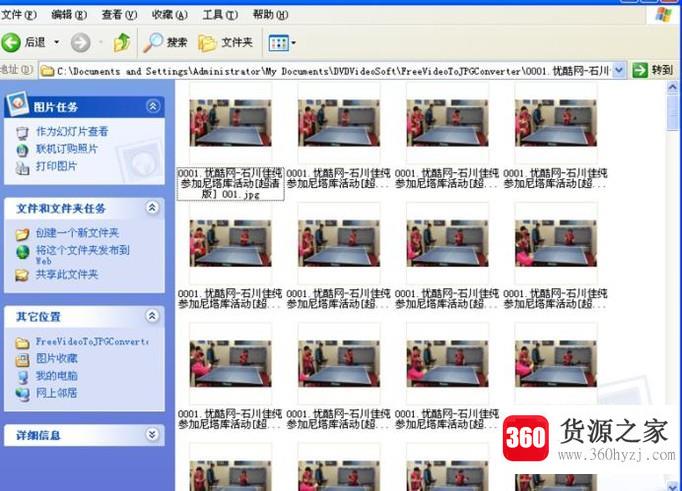Click the Windows flag logo in menu bar
This screenshot has width=682, height=491.
(664, 14)
